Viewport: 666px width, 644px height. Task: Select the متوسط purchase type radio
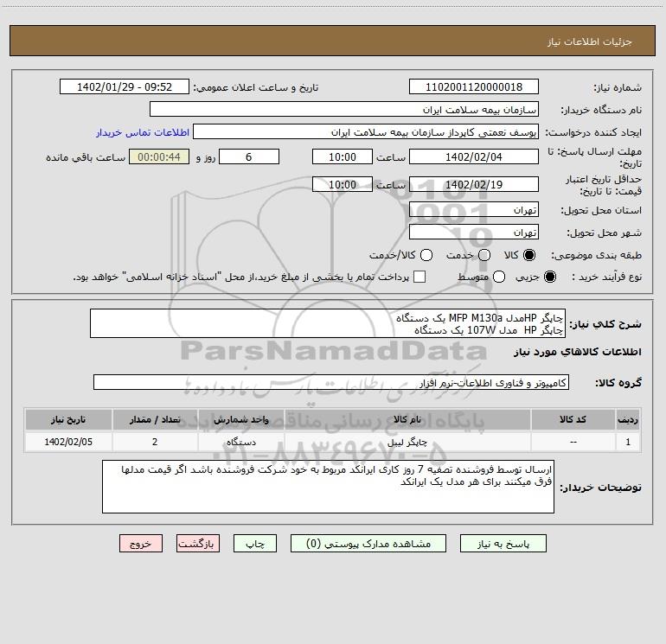click(x=499, y=277)
